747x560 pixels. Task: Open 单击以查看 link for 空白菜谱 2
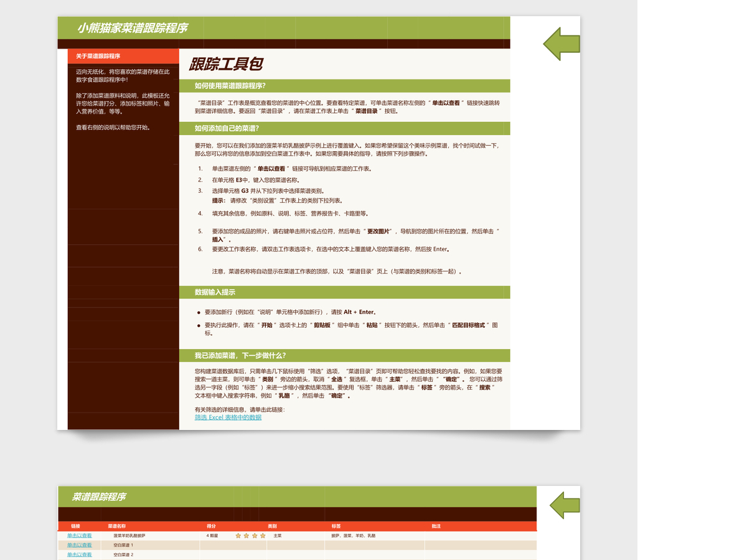pos(80,554)
